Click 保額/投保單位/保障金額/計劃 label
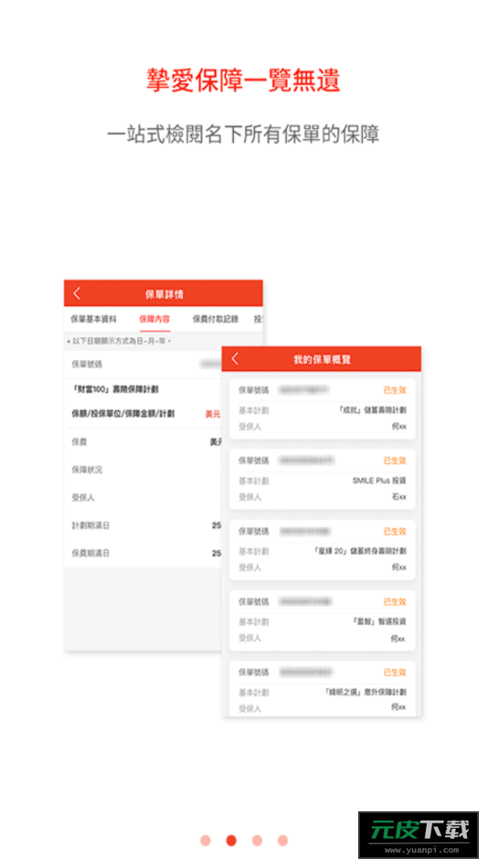 tap(123, 414)
